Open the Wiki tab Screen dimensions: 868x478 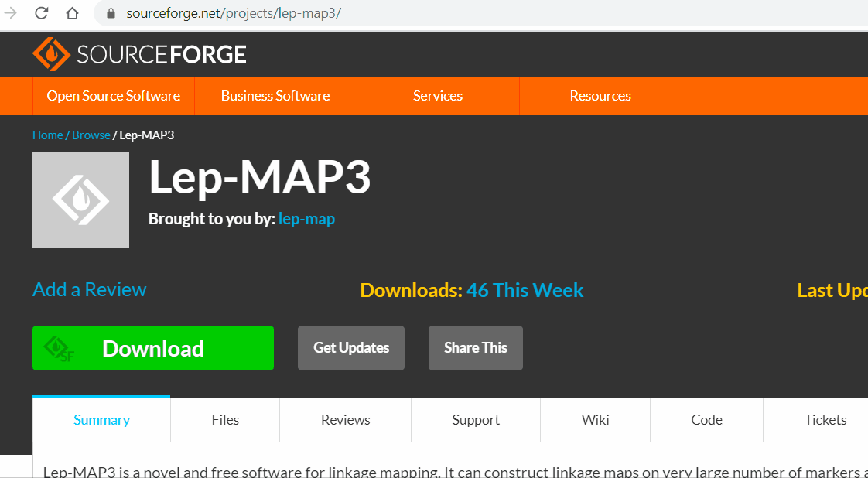click(595, 419)
